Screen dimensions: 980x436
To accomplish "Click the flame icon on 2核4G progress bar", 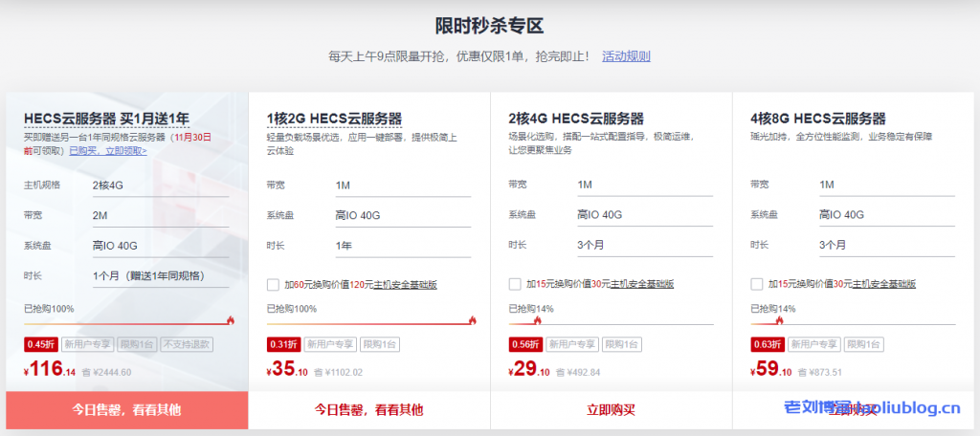I will tap(538, 320).
